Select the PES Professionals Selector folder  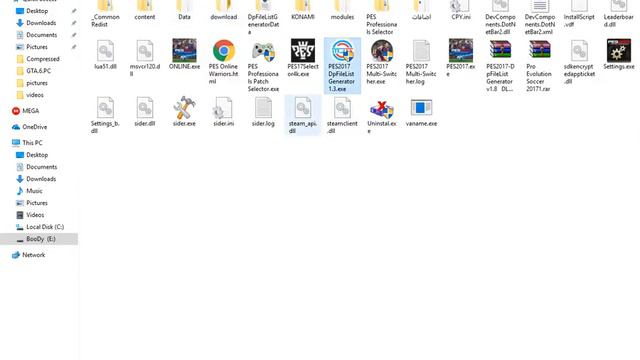tap(382, 17)
